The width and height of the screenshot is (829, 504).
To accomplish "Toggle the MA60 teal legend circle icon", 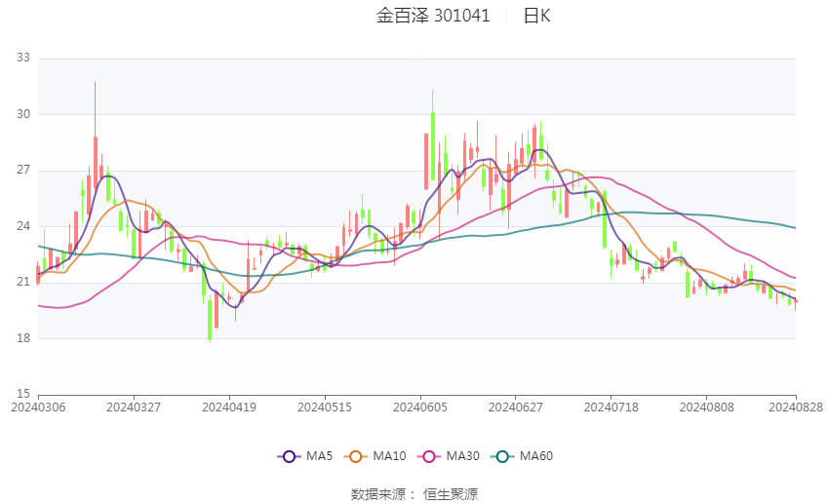I will coord(502,456).
